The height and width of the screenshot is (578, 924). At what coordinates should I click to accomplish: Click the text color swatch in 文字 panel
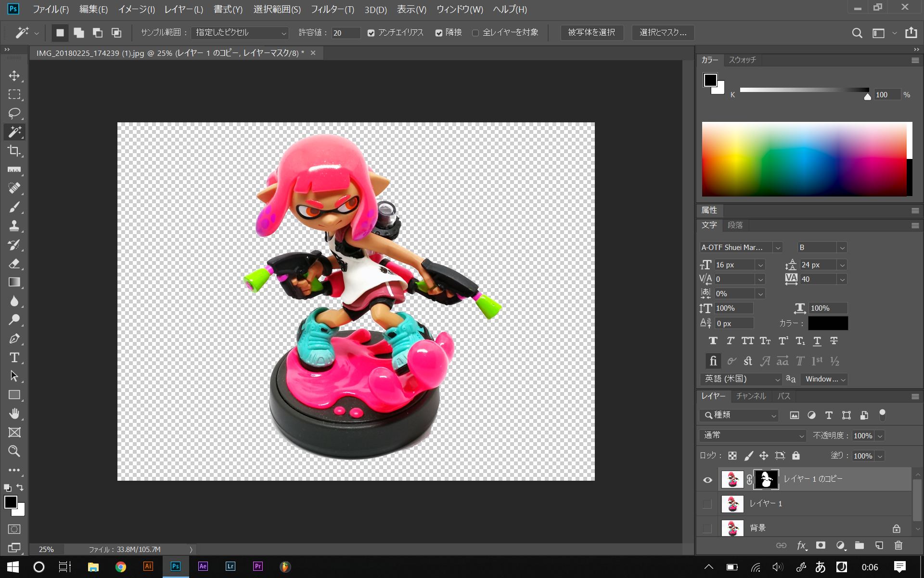point(828,323)
